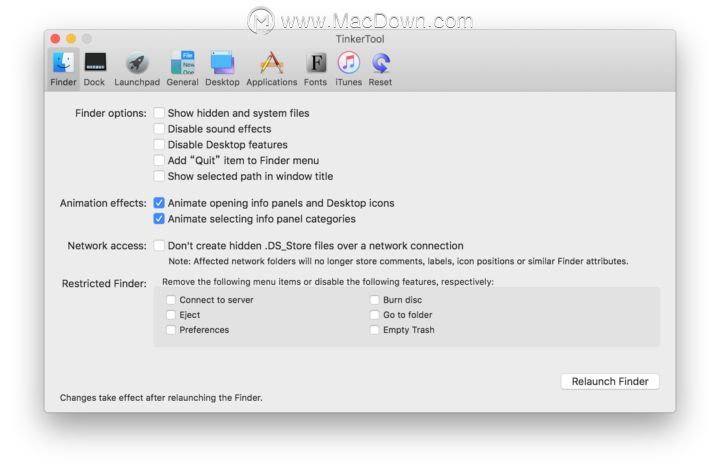
Task: Click 'Changes take effect after relaunching' text
Action: (161, 398)
